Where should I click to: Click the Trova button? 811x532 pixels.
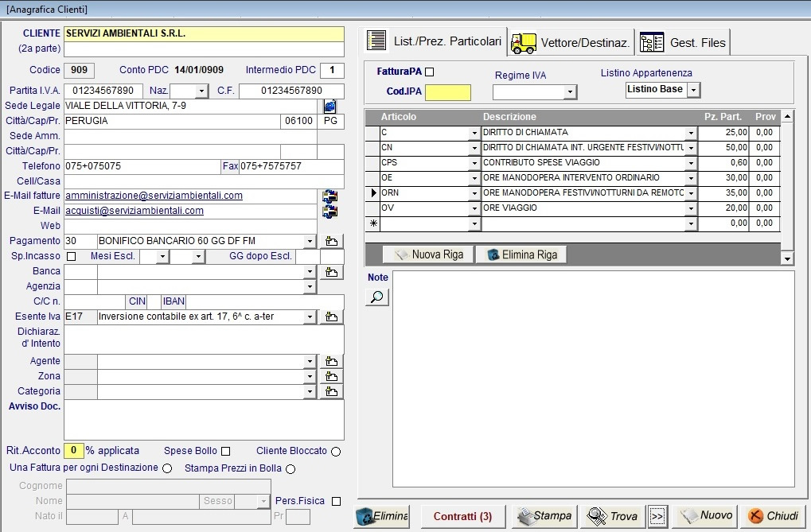613,516
